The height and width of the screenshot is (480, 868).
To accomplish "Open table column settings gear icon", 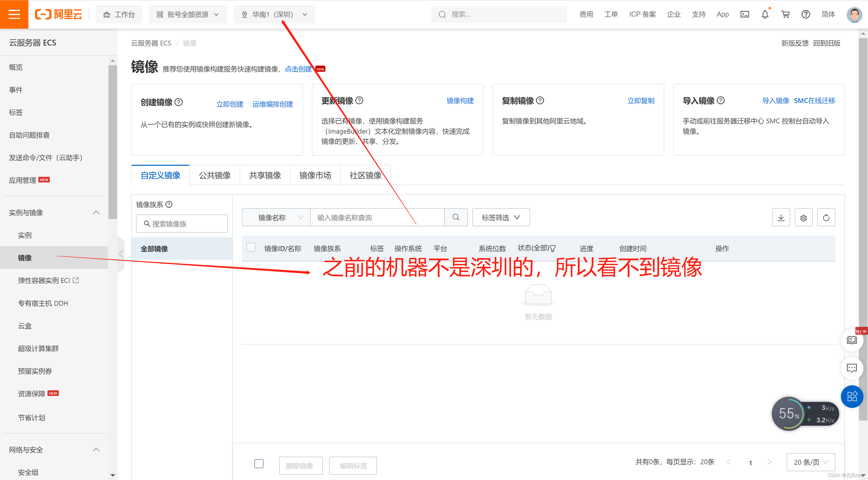I will tap(803, 218).
